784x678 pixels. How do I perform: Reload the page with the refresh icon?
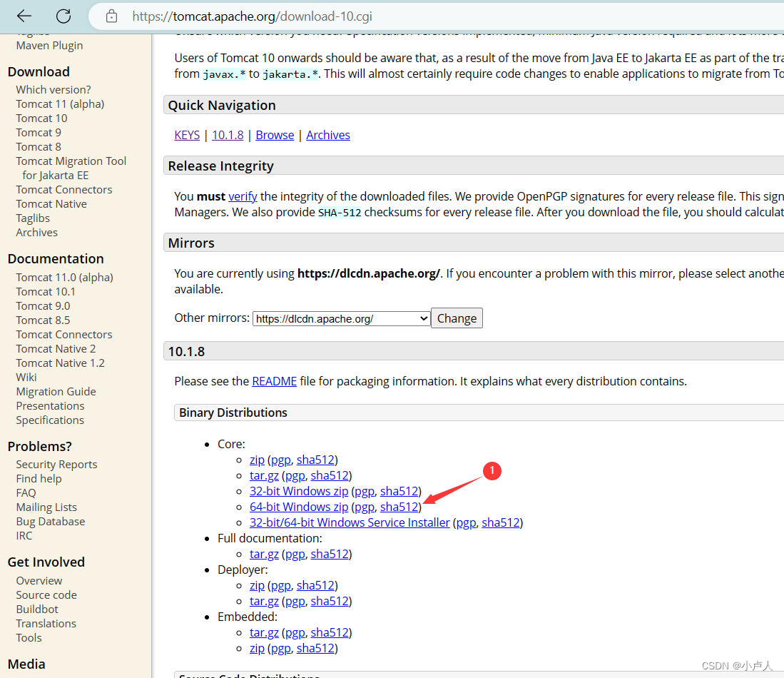tap(63, 16)
